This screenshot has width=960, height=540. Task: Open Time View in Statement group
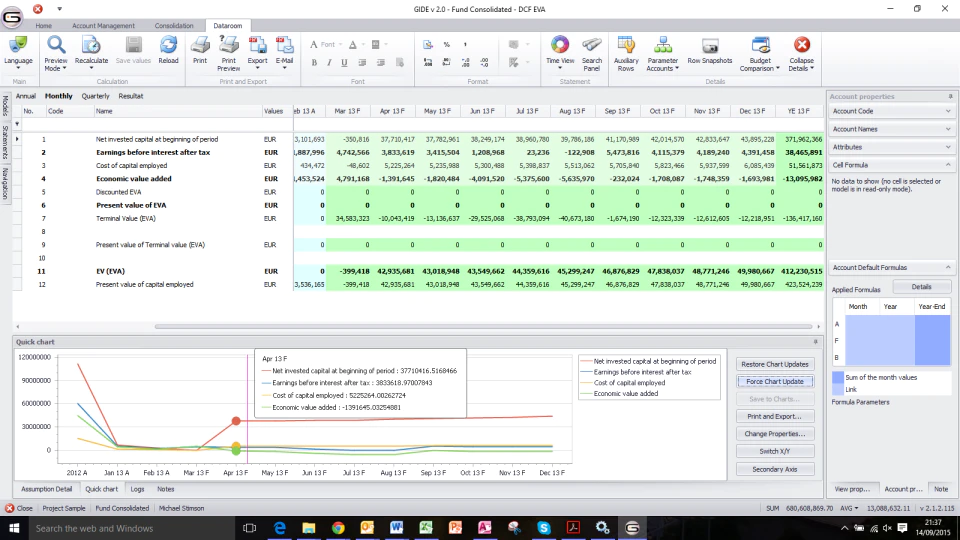pos(560,52)
